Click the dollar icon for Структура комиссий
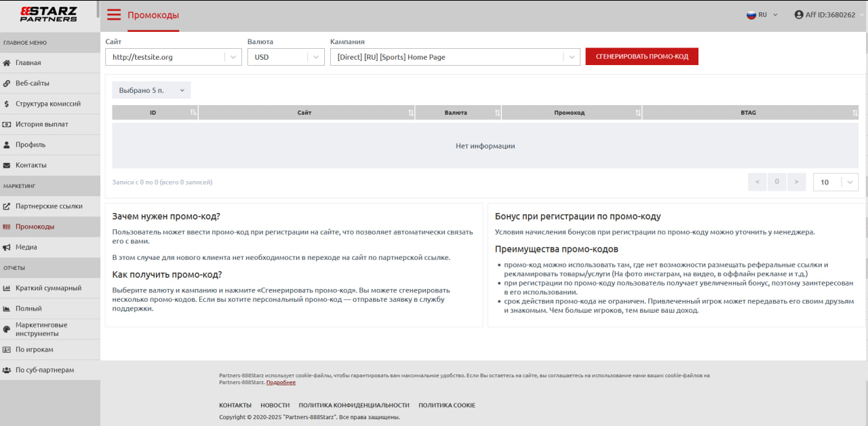This screenshot has width=868, height=426. coord(7,104)
